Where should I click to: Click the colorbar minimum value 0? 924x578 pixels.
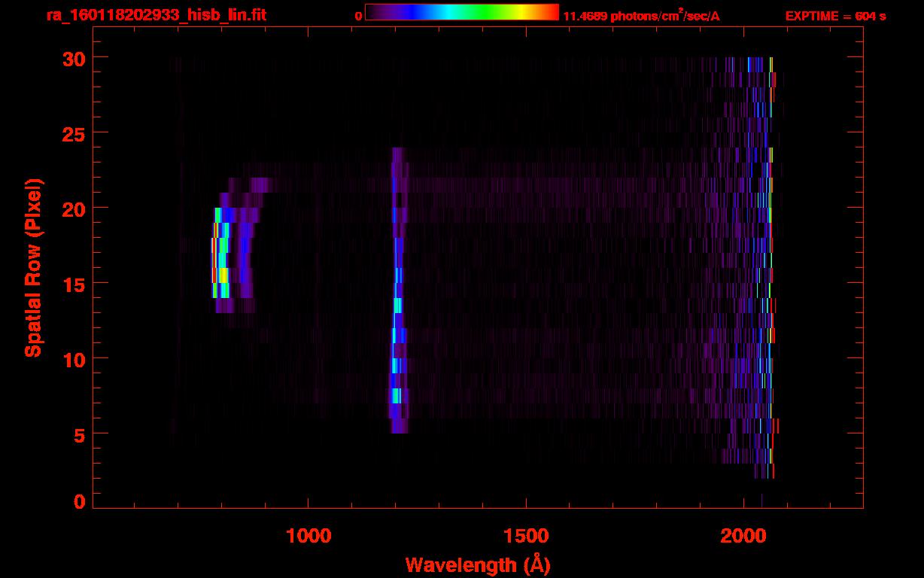pos(358,16)
